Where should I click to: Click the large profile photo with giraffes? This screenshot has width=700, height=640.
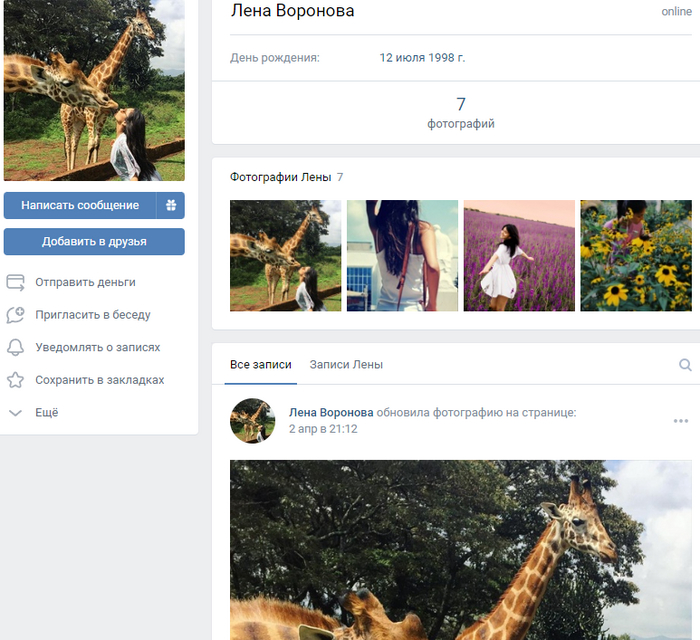[x=94, y=90]
